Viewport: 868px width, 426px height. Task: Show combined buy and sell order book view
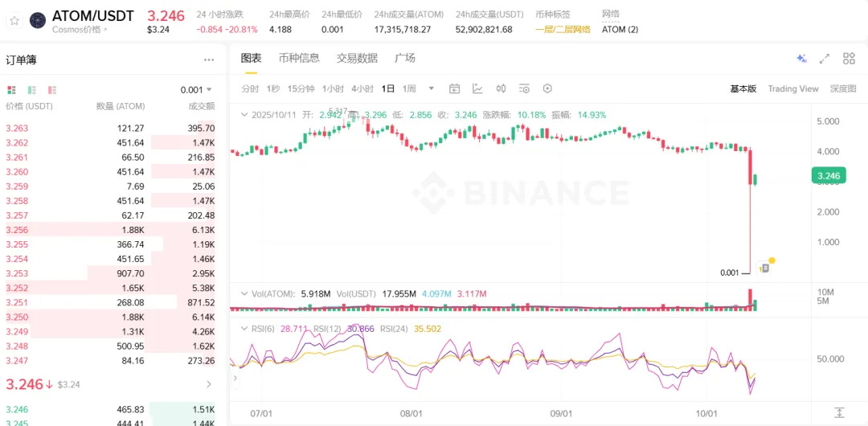coord(11,90)
